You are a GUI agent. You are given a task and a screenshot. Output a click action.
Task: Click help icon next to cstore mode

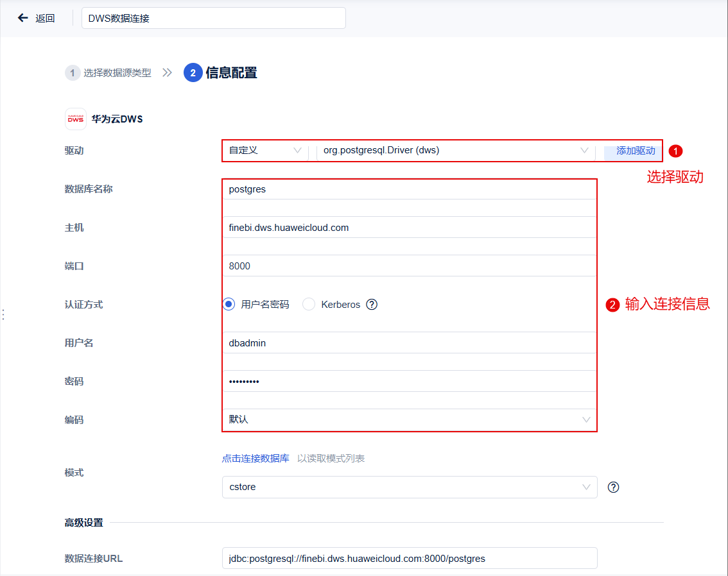pyautogui.click(x=613, y=487)
